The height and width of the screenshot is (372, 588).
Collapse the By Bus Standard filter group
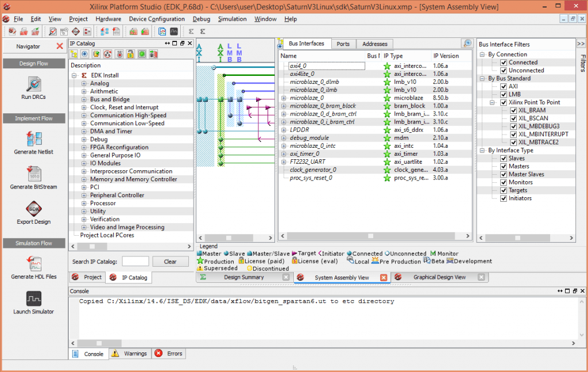[x=482, y=79]
